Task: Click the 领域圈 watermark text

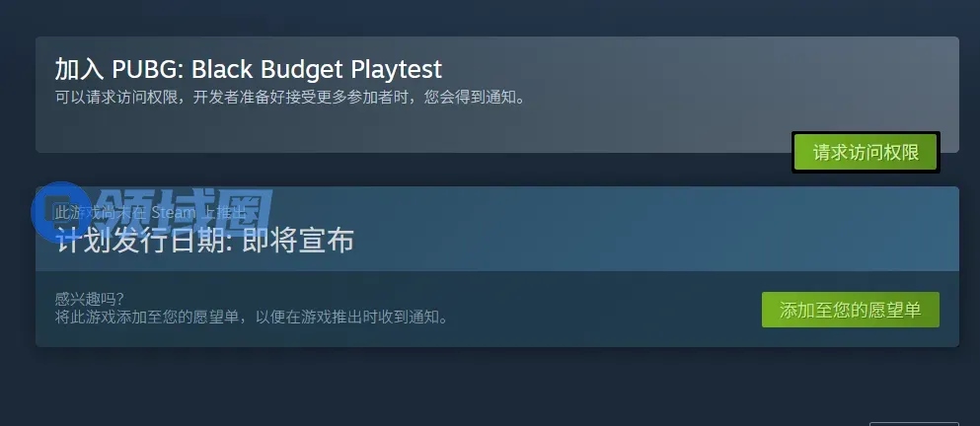Action: tap(186, 213)
